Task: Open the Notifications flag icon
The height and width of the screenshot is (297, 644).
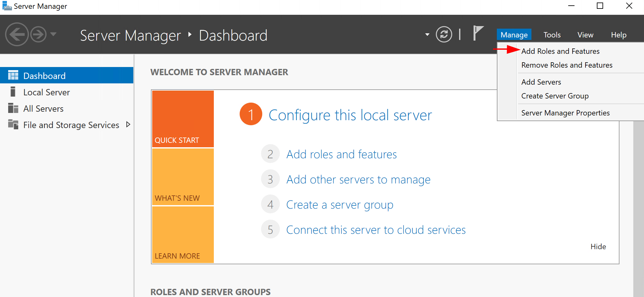Action: pyautogui.click(x=478, y=34)
